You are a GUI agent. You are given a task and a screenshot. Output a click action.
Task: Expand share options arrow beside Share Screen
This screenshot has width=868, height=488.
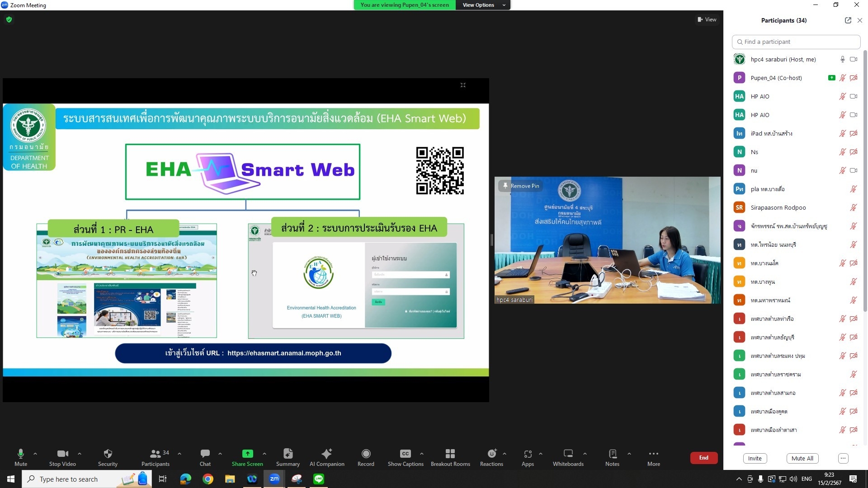point(264,454)
